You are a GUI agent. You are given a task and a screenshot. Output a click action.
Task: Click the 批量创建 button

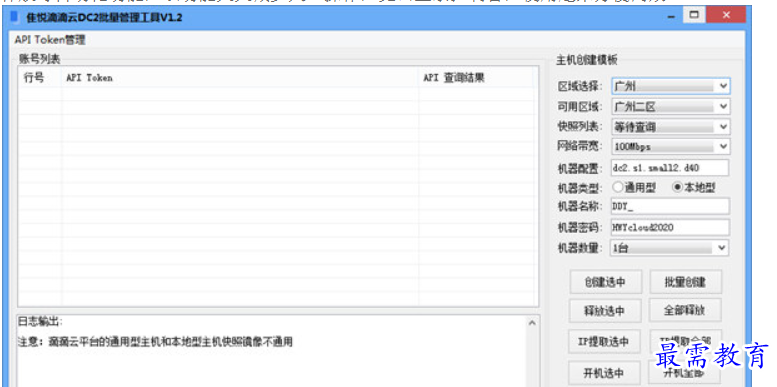tap(685, 282)
